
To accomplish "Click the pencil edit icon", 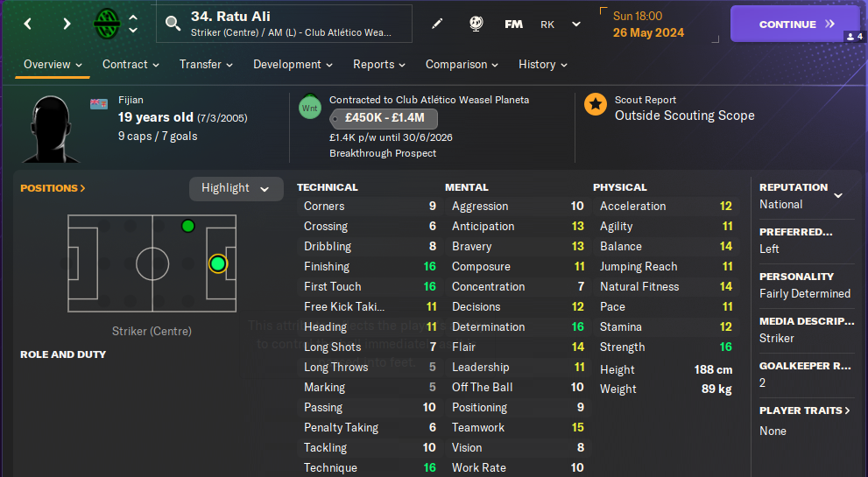I will [438, 24].
